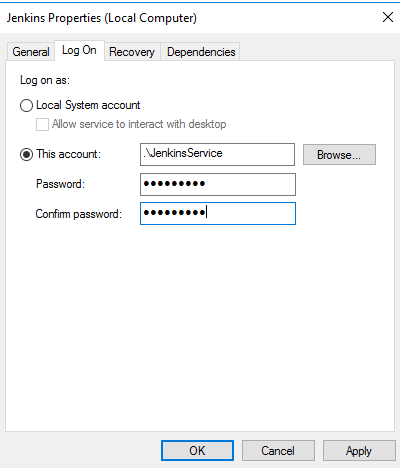Click inside the Confirm password field
The width and height of the screenshot is (400, 468).
tap(218, 214)
